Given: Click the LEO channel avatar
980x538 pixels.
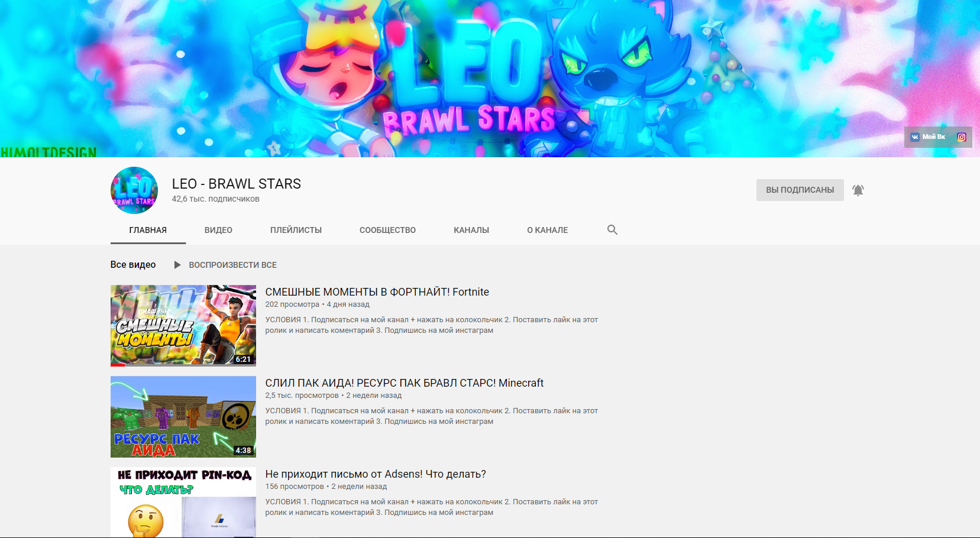Looking at the screenshot, I should (134, 190).
